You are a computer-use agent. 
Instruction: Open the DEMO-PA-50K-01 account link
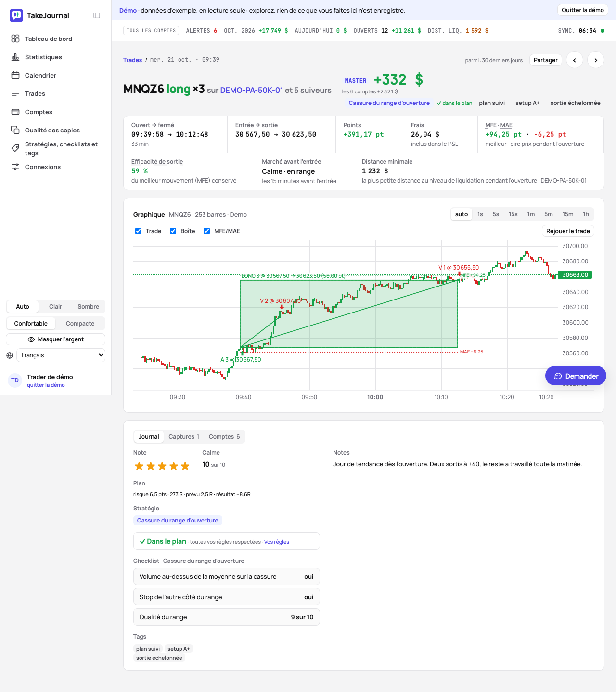pos(252,90)
